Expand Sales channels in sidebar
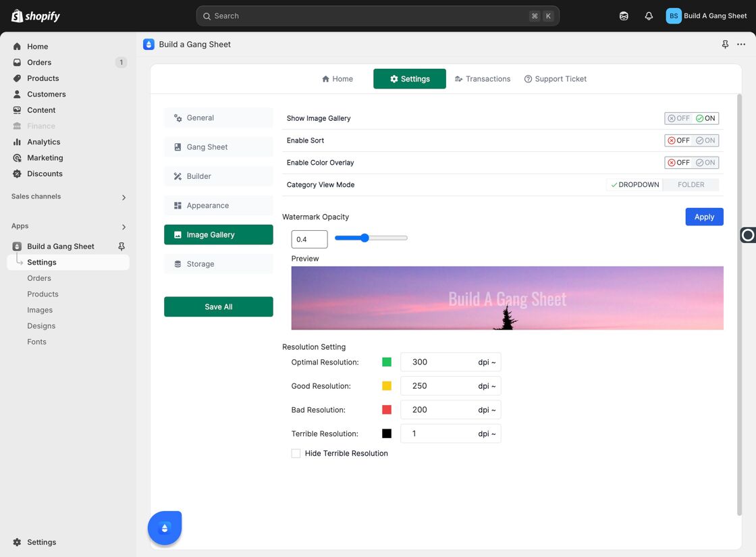This screenshot has width=756, height=557. [124, 197]
